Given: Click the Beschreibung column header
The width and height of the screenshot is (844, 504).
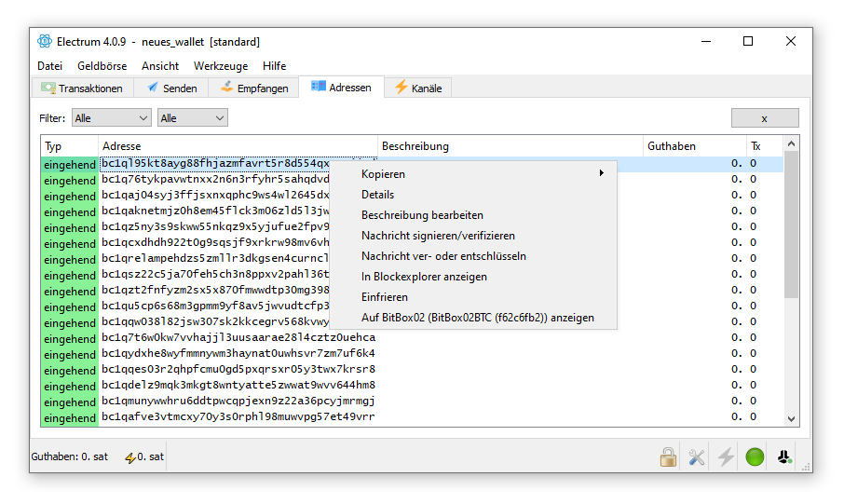Looking at the screenshot, I should tap(510, 146).
